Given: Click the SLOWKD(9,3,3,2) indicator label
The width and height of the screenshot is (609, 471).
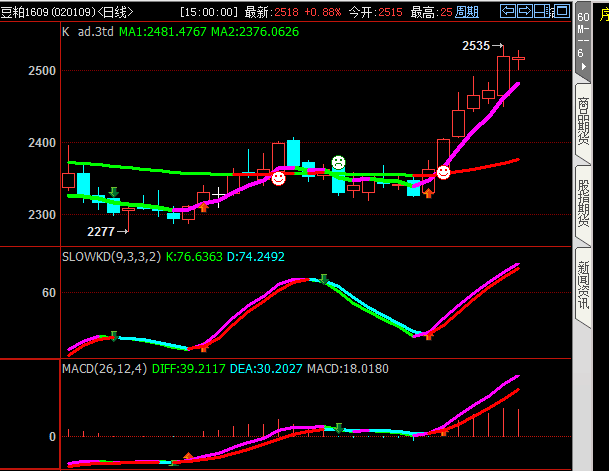Looking at the screenshot, I should pos(111,257).
